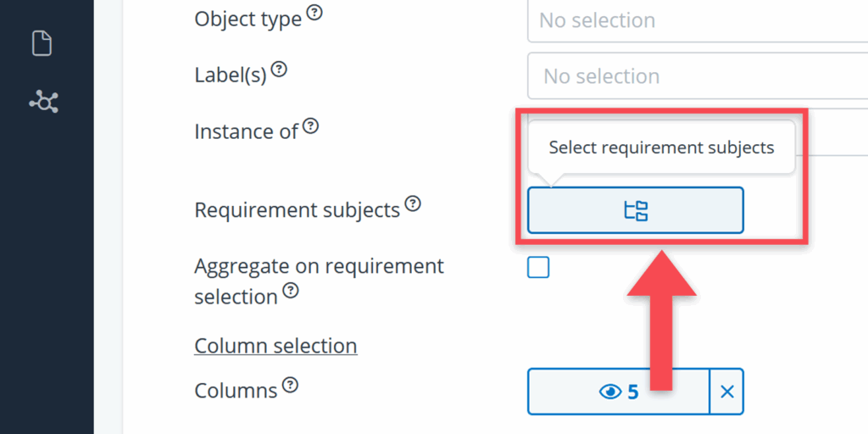Click the Object type label text

pyautogui.click(x=248, y=19)
